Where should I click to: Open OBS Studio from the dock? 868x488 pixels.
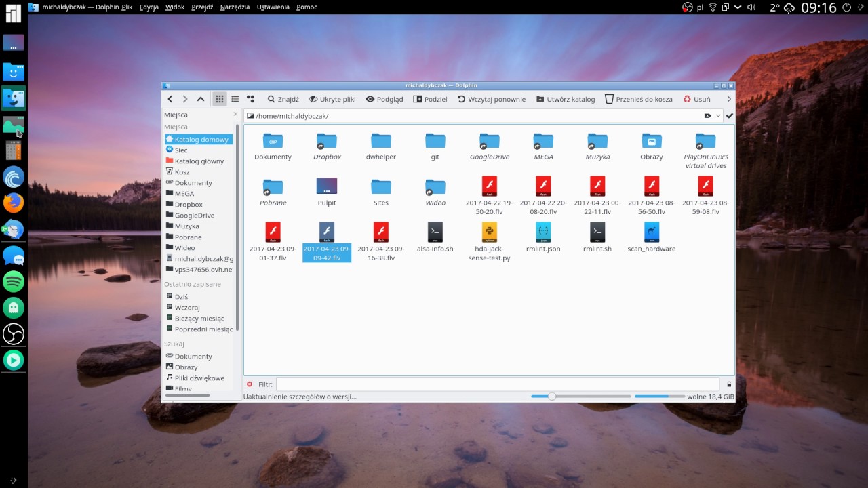point(14,333)
